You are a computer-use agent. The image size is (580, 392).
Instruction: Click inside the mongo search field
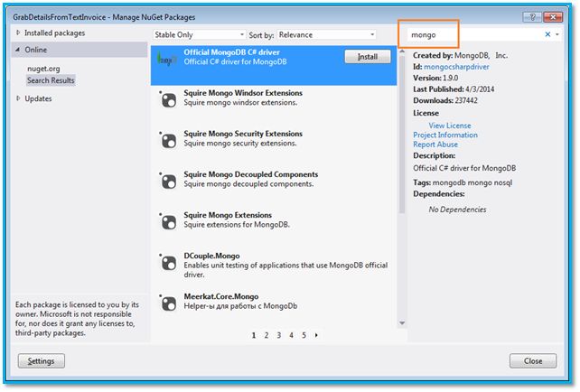474,34
